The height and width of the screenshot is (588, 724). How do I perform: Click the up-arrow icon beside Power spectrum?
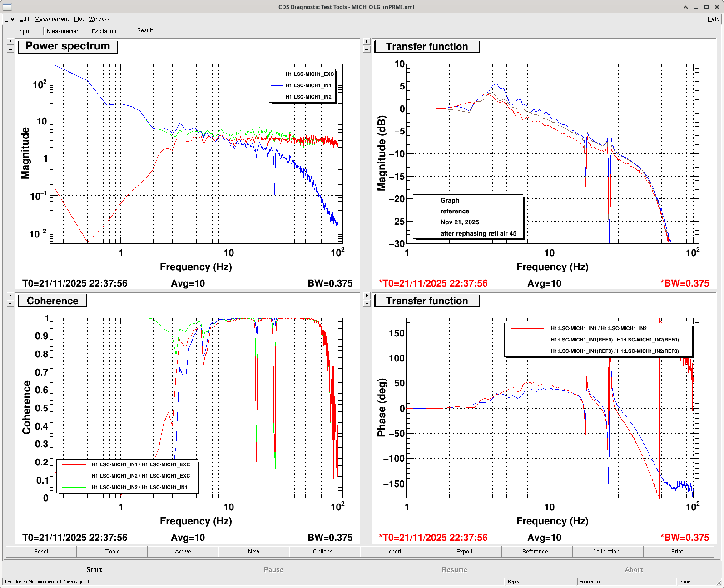point(10,49)
